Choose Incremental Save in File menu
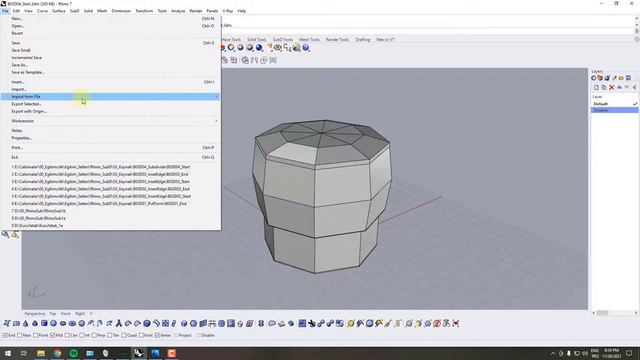This screenshot has width=640, height=360. [27, 58]
